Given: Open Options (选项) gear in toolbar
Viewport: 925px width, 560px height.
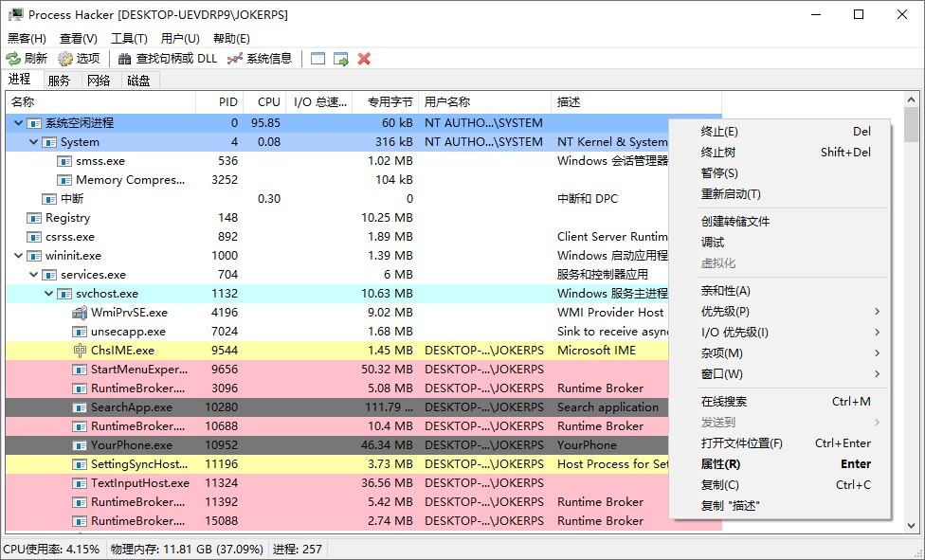Looking at the screenshot, I should [x=79, y=59].
